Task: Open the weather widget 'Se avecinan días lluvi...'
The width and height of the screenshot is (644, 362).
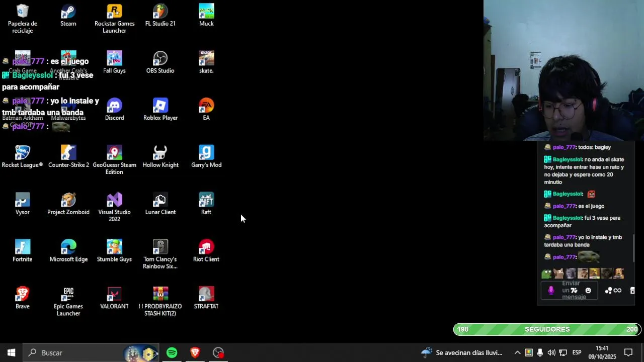Action: point(462,353)
